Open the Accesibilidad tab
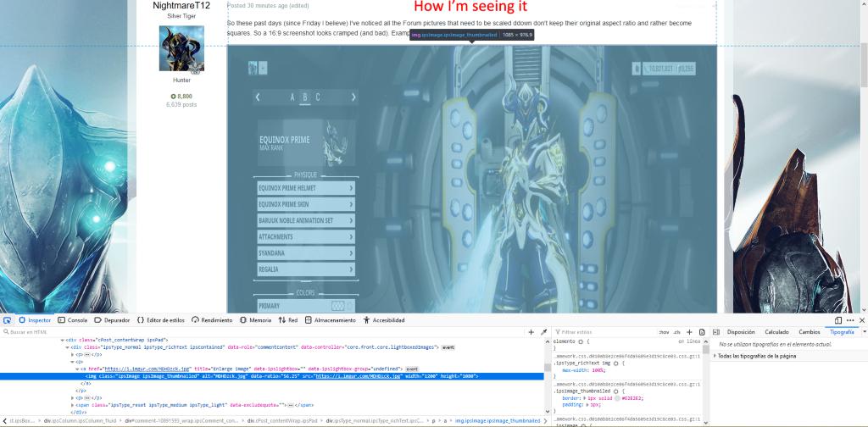 pos(384,320)
